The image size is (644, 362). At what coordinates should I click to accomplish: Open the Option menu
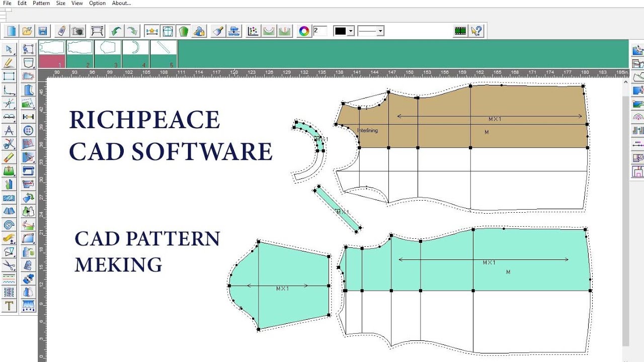coord(97,3)
